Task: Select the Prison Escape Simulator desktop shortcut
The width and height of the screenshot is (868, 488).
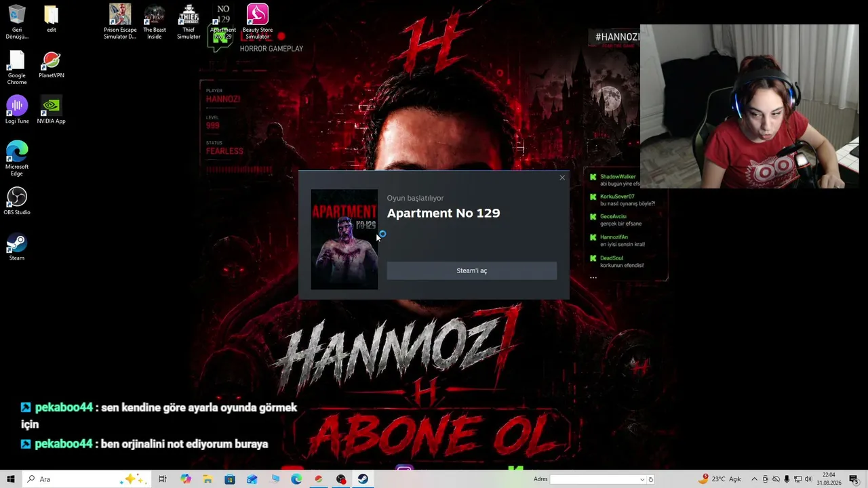Action: pos(120,22)
